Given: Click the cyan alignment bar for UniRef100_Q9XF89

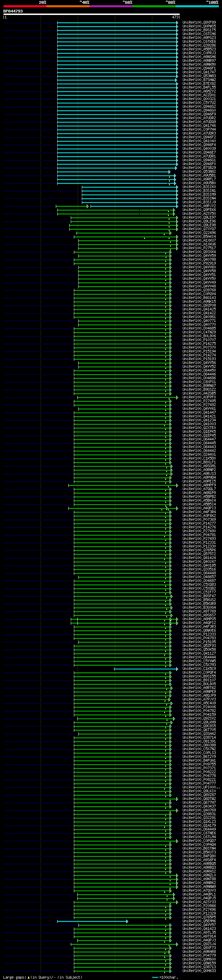Looking at the screenshot, I should coord(118,23).
